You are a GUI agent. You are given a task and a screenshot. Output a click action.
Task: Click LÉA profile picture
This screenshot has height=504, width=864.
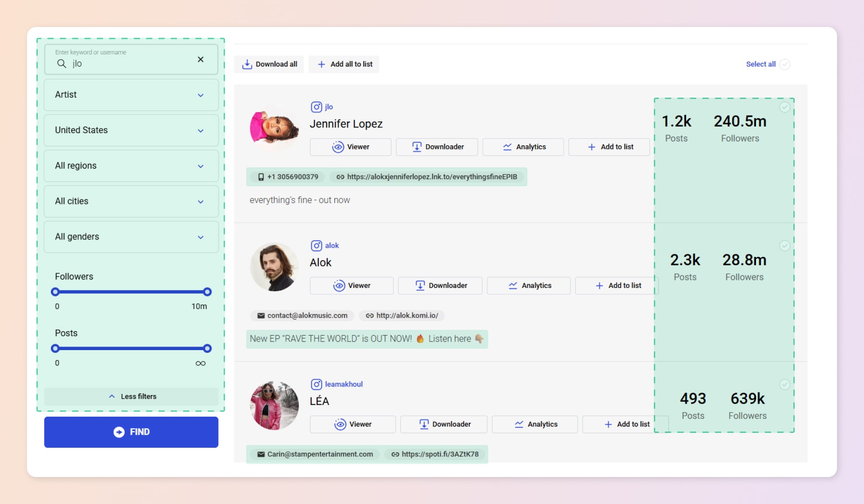click(274, 405)
